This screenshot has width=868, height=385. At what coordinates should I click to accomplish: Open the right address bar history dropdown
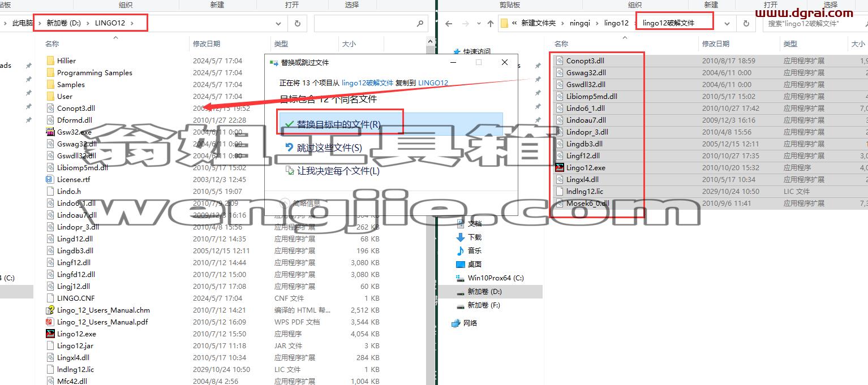coord(728,23)
